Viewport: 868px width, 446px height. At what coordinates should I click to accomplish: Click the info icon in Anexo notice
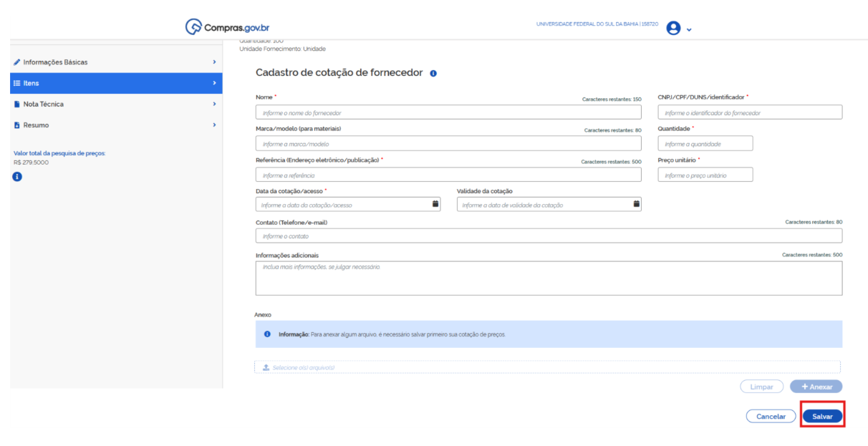[267, 334]
